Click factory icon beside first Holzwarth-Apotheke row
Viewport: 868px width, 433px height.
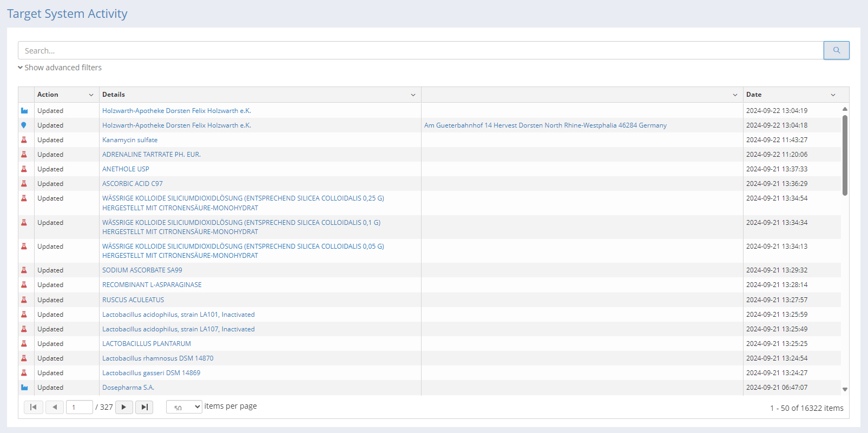coord(24,111)
